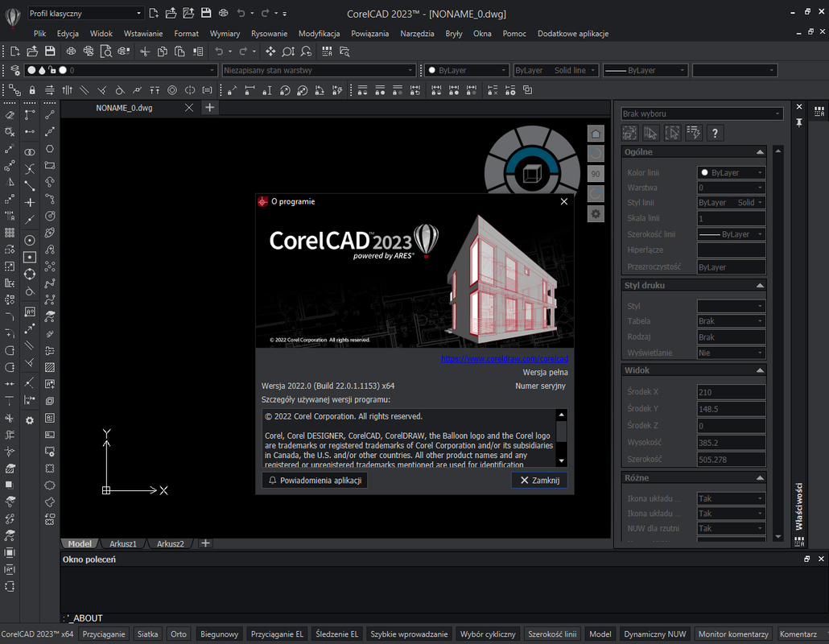Click the Powiadomienia aplikacji button
Screen dimensions: 829x644
pos(315,480)
